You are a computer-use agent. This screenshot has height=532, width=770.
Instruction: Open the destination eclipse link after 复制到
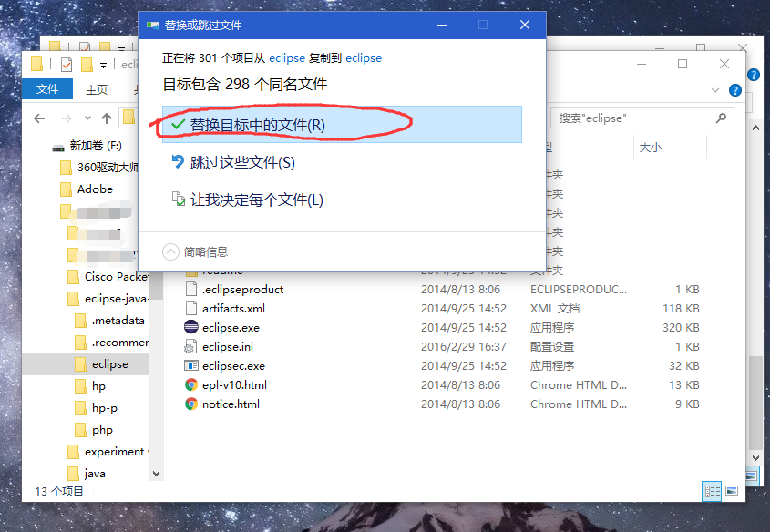[364, 58]
